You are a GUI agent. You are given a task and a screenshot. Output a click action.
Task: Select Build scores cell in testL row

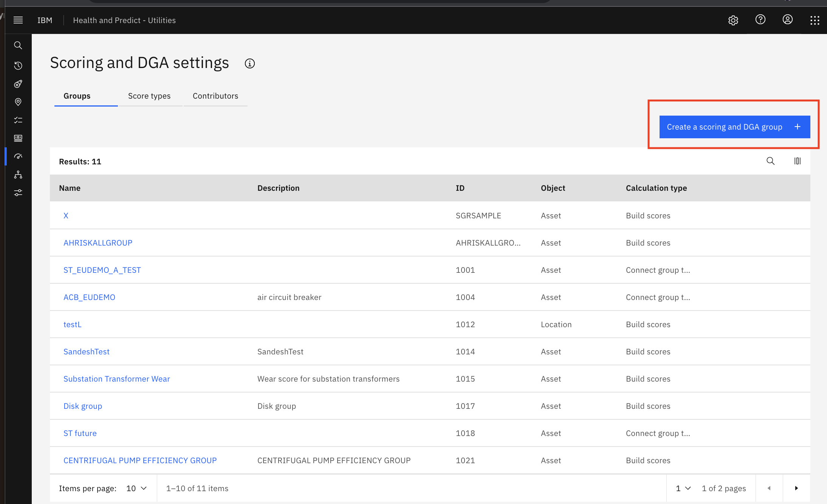pos(648,325)
